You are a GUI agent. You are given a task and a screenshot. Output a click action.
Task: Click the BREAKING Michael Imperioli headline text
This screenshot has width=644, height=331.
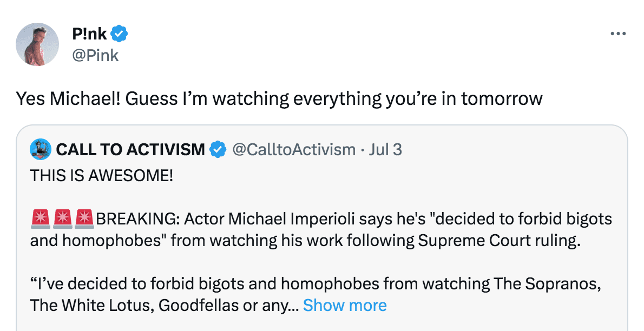click(352, 219)
